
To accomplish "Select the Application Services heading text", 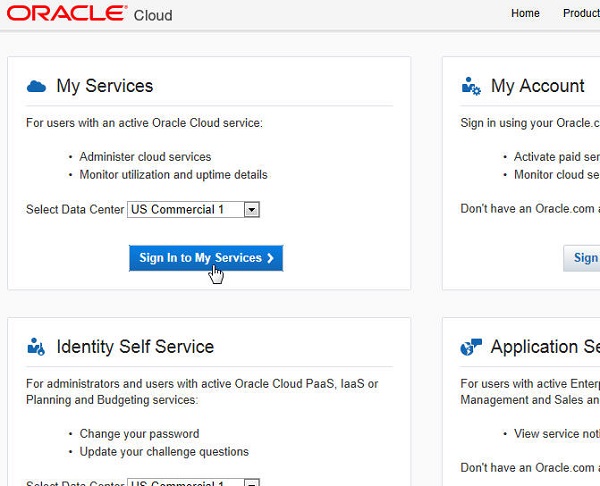I will click(x=545, y=347).
